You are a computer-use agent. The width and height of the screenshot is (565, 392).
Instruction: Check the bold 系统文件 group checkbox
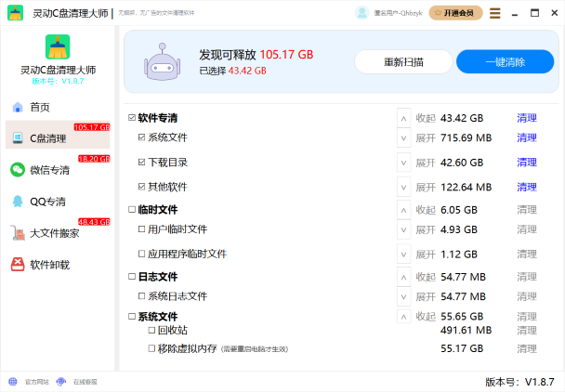[x=132, y=317]
